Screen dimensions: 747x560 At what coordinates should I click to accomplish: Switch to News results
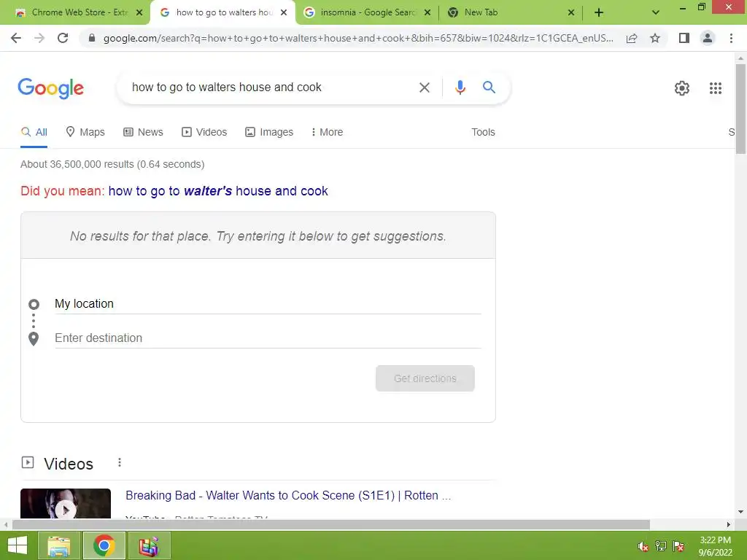click(x=143, y=133)
